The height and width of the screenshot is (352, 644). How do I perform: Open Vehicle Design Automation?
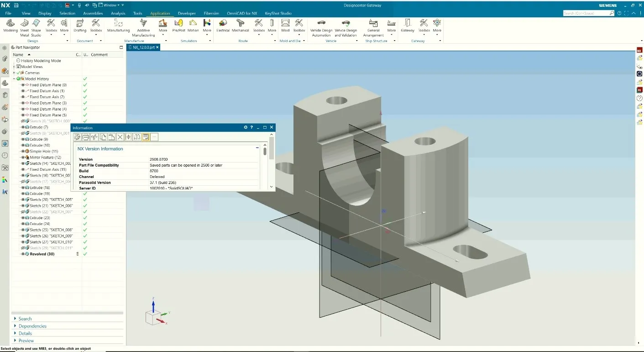point(321,27)
